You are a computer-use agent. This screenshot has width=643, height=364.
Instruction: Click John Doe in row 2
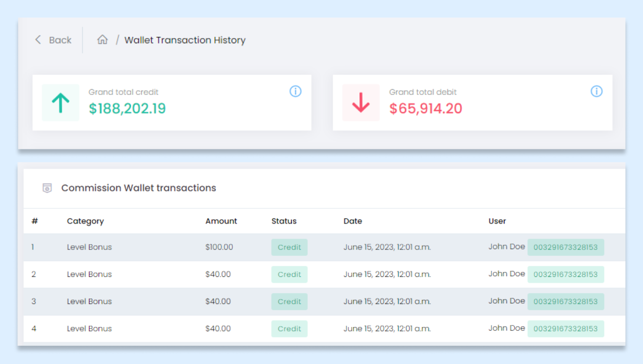tap(507, 274)
